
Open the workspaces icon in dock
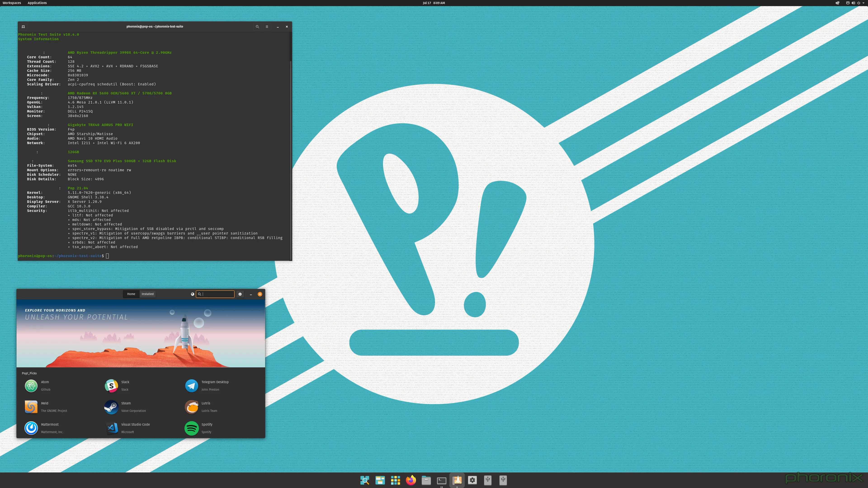(x=380, y=480)
